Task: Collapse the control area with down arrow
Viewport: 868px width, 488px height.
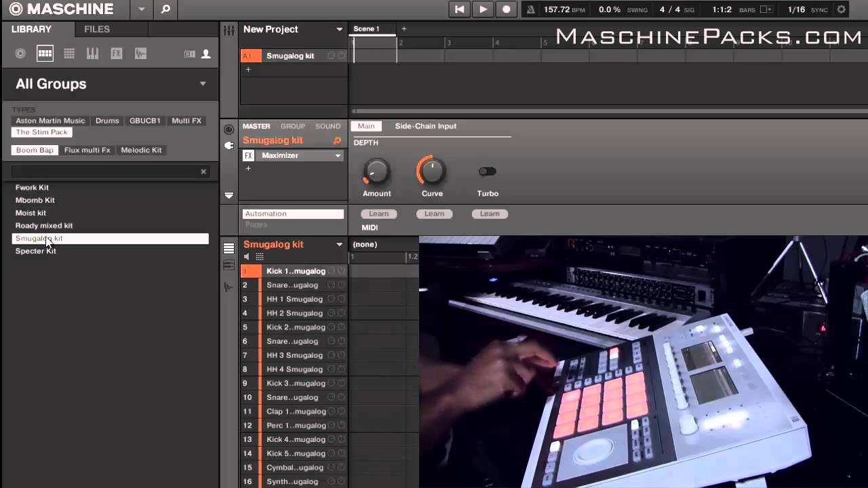Action: click(229, 195)
